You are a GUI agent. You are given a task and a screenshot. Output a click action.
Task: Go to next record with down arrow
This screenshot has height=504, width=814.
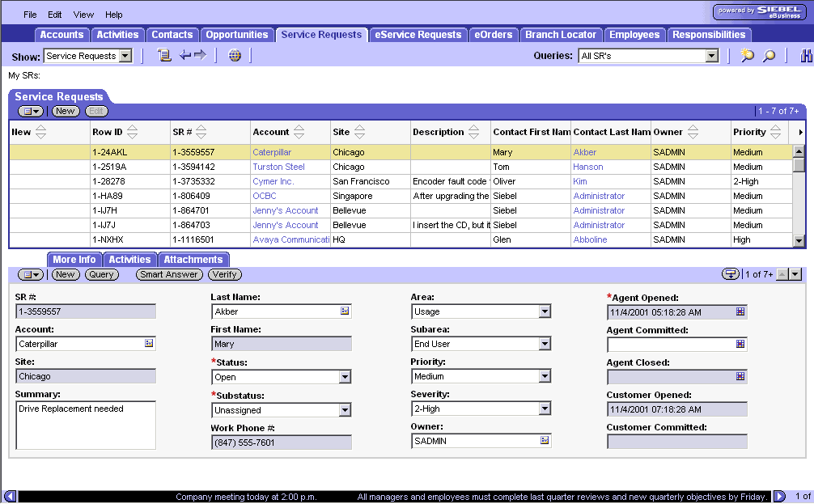coord(795,274)
